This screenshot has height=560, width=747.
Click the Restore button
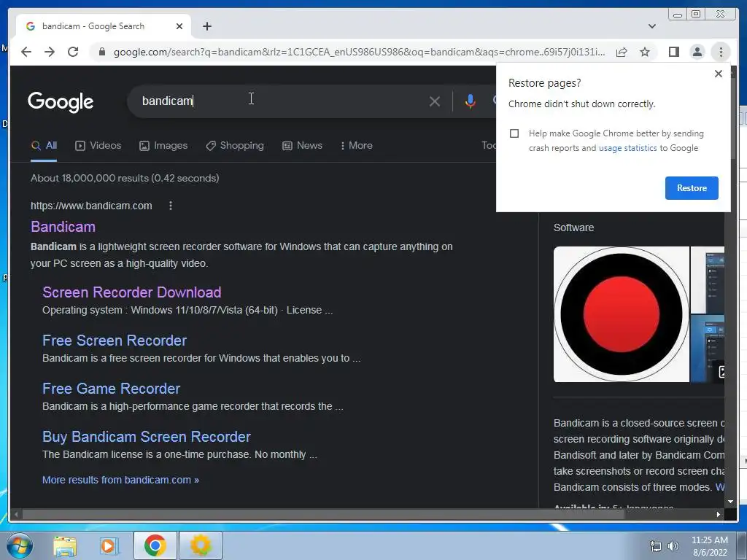[x=692, y=188]
